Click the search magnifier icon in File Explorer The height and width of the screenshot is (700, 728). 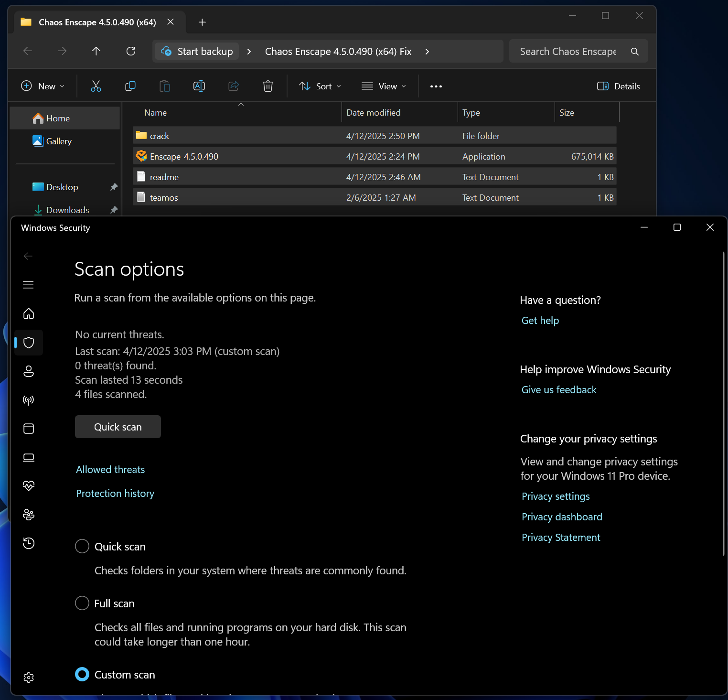(x=635, y=52)
